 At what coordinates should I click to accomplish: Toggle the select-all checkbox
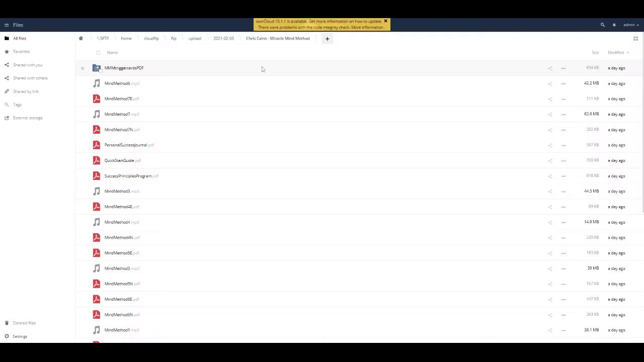tap(98, 52)
